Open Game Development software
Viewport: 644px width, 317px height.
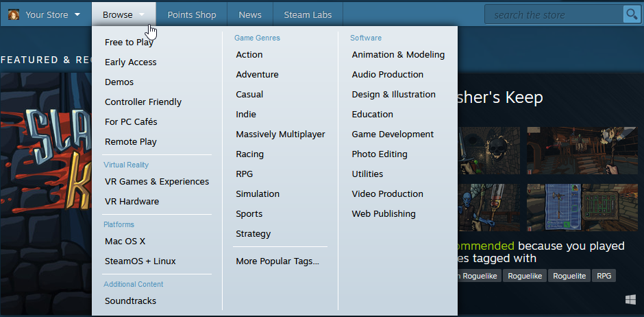(393, 134)
